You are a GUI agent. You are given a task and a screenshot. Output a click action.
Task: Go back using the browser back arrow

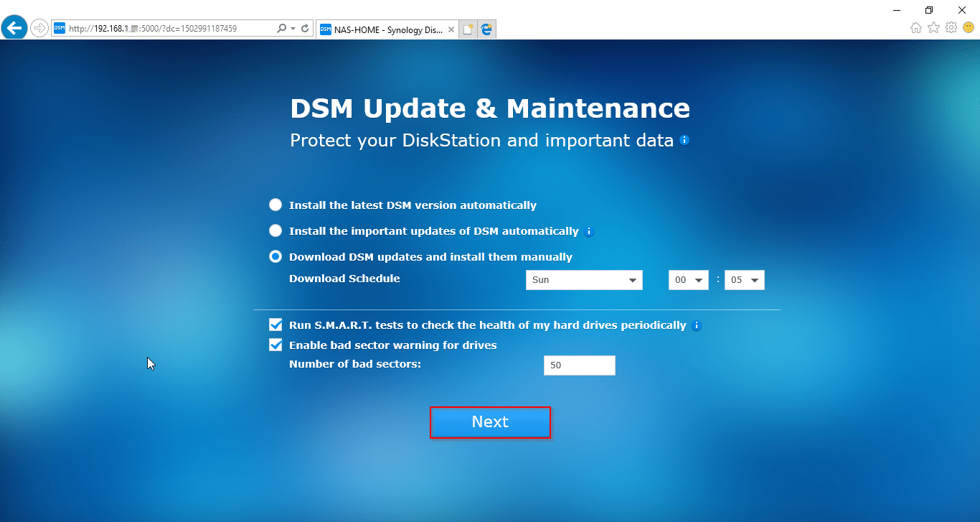click(14, 28)
